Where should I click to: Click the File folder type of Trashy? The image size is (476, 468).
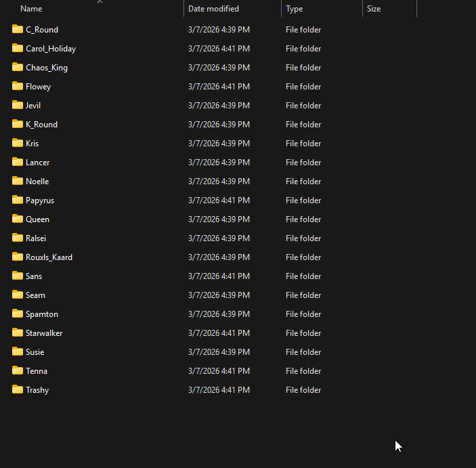(303, 390)
